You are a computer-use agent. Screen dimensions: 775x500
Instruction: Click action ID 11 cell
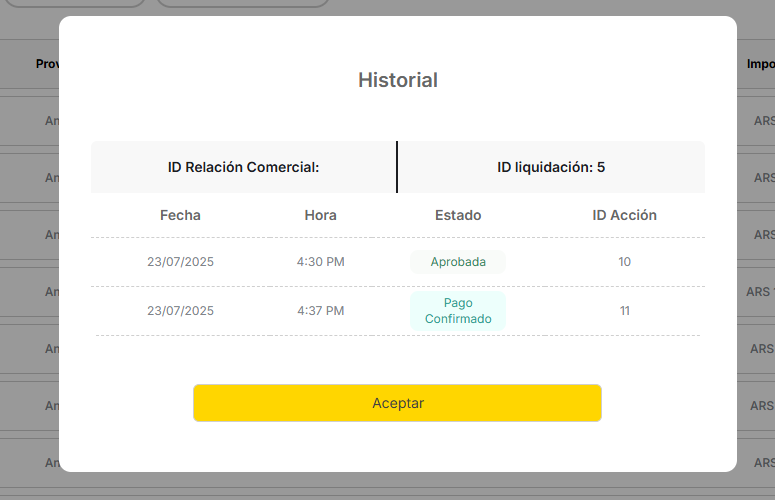(x=624, y=311)
